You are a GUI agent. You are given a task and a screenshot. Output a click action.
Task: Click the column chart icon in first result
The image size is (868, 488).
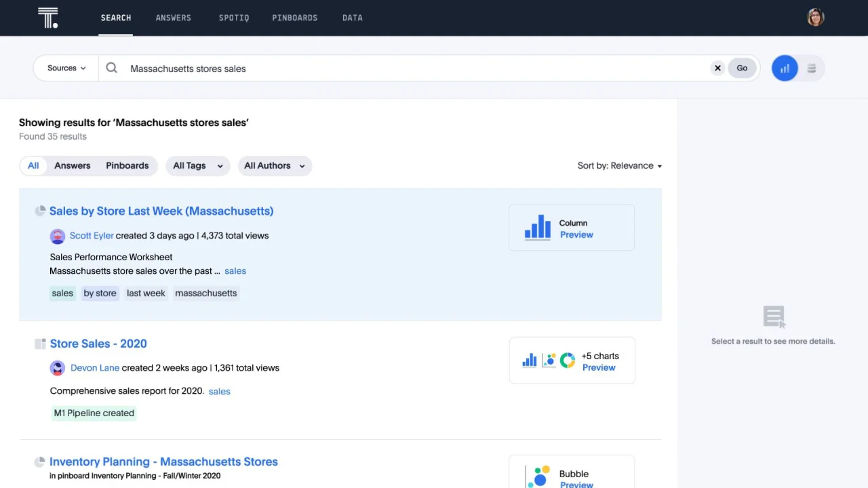tap(538, 228)
